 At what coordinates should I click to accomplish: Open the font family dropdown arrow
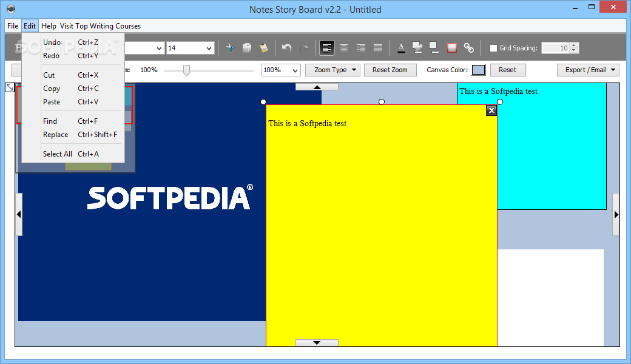(x=160, y=48)
